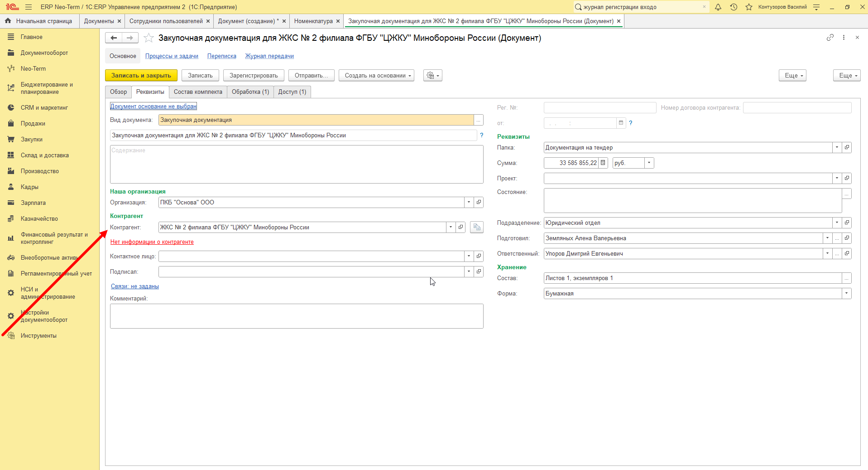Open the Номенклатура window tab
The width and height of the screenshot is (868, 470).
[313, 21]
